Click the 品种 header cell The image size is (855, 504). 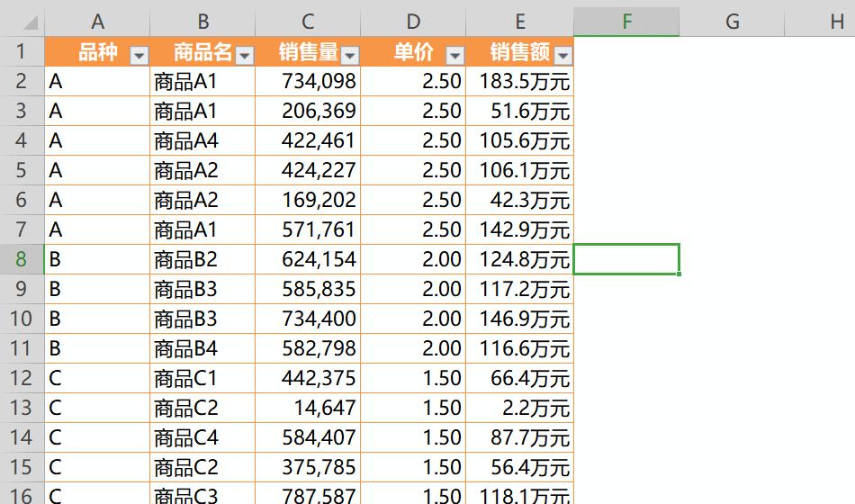tap(97, 52)
